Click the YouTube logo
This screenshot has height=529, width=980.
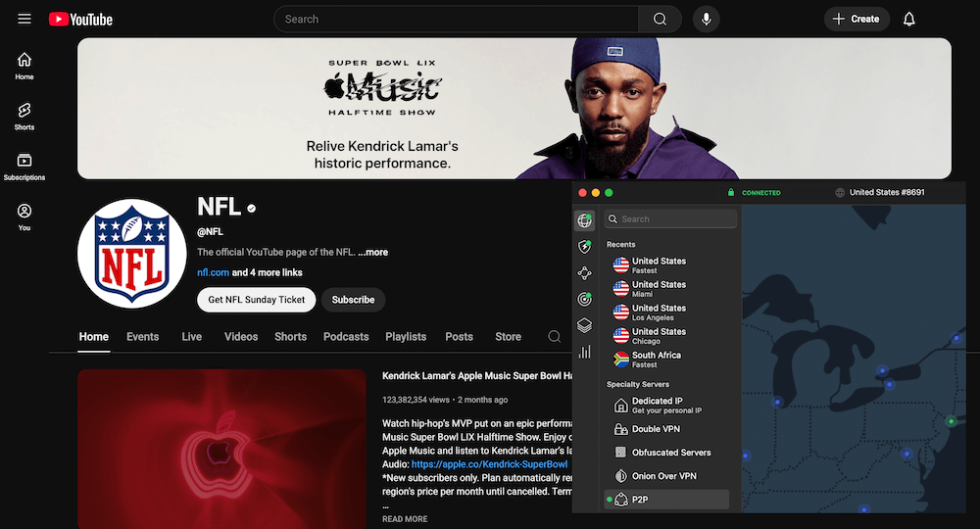pos(81,20)
